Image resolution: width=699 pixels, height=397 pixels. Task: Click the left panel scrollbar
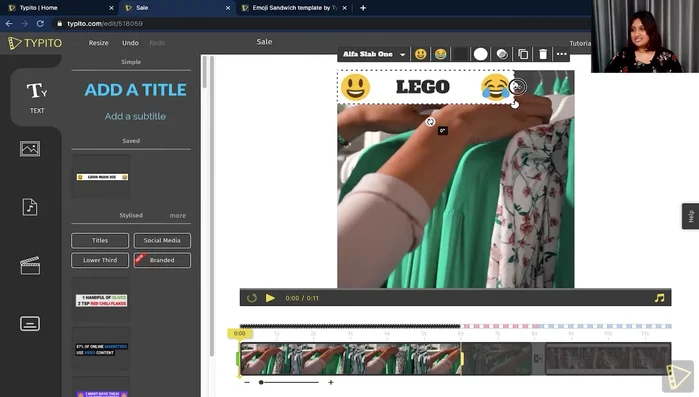[205, 71]
